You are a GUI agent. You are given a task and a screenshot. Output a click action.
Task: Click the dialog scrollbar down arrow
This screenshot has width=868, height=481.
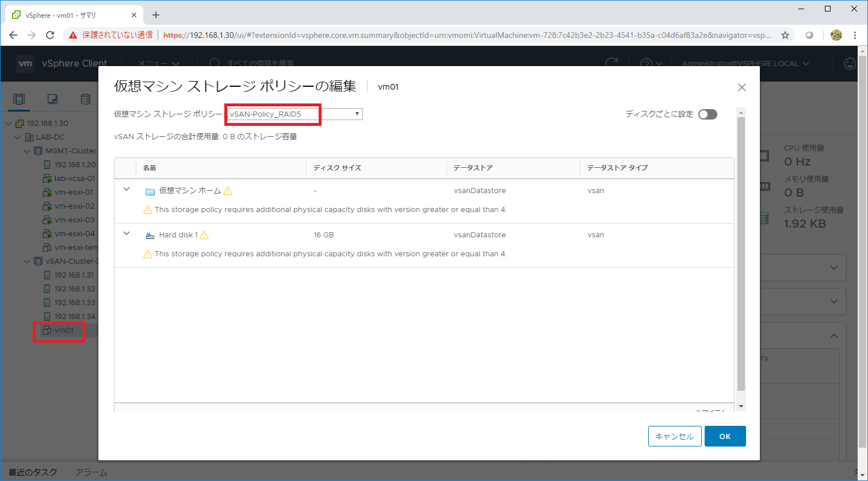click(x=741, y=406)
